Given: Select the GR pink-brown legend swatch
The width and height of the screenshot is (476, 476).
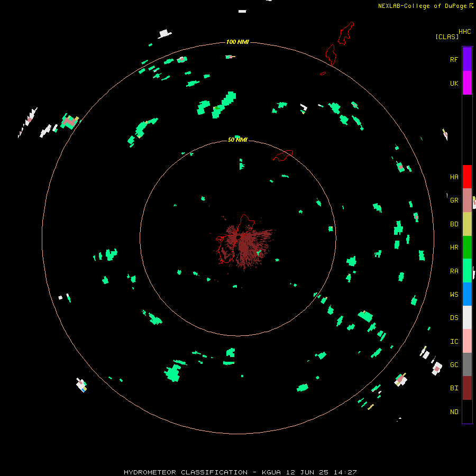Looking at the screenshot, I should [x=467, y=200].
